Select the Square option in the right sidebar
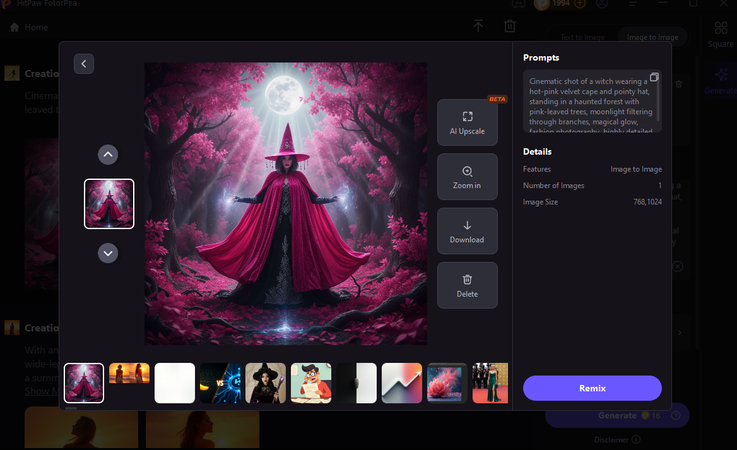 [x=721, y=34]
